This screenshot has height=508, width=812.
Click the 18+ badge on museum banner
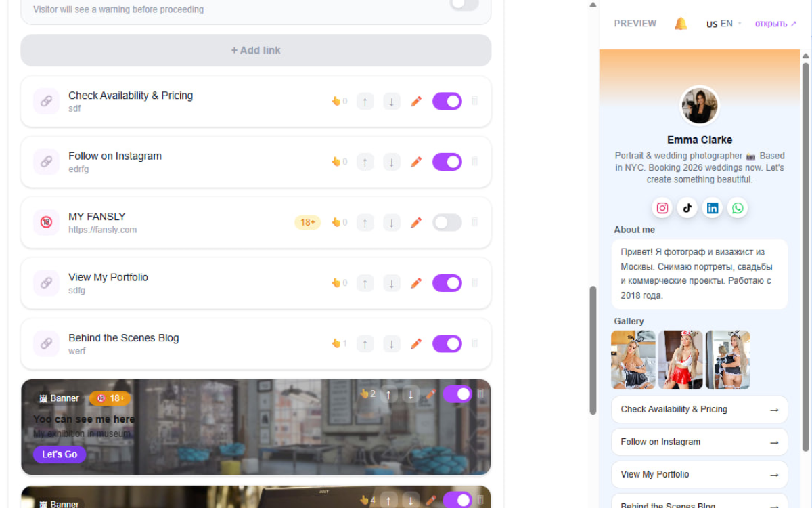(110, 398)
